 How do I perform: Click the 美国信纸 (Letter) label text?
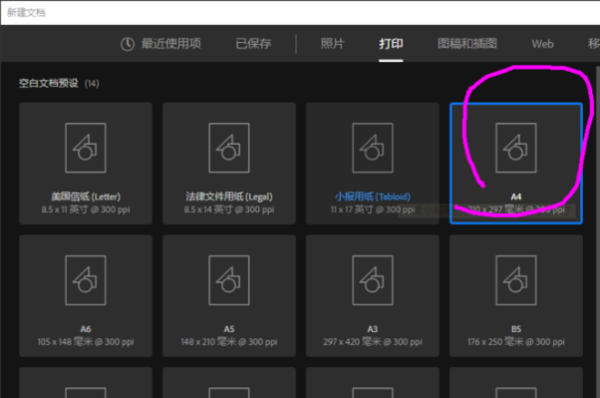pyautogui.click(x=86, y=197)
